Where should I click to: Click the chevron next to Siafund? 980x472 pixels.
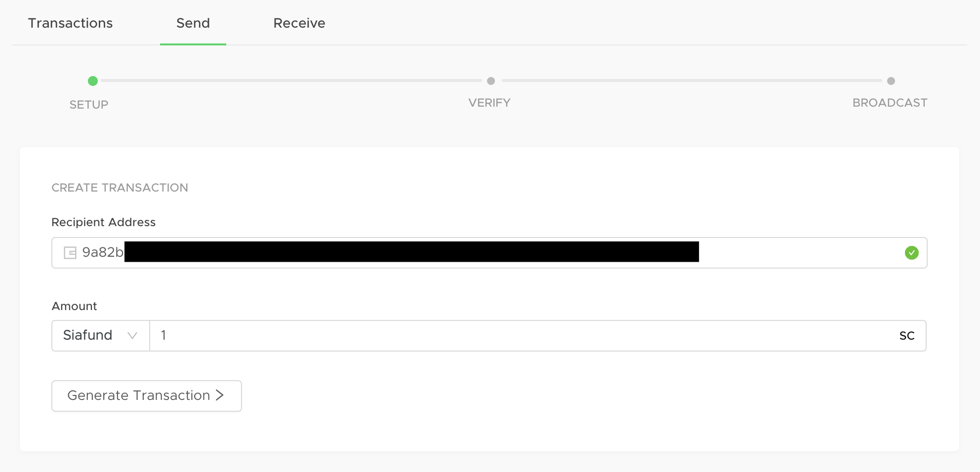point(132,336)
